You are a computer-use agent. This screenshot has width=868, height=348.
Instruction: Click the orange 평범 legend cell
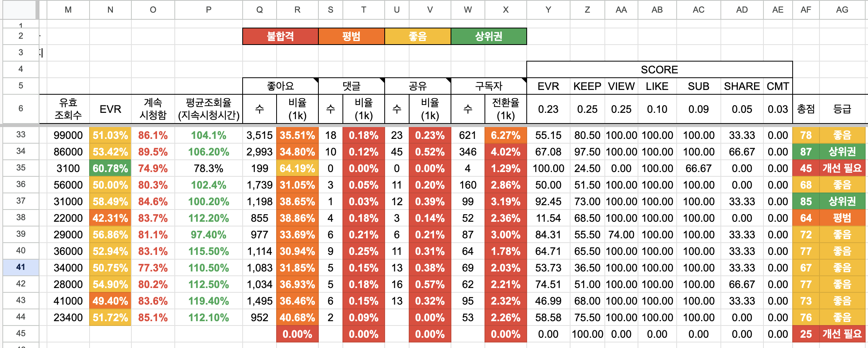click(x=351, y=36)
